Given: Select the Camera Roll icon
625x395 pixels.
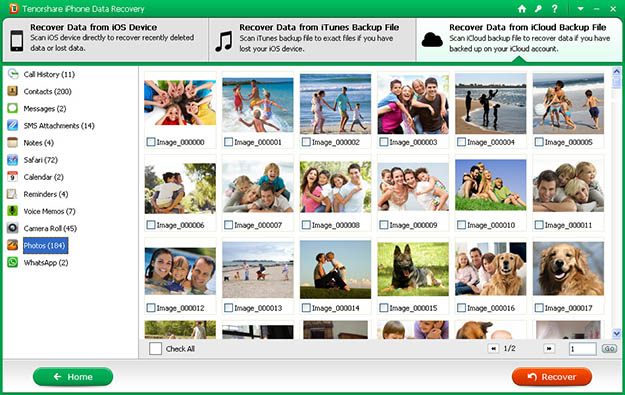Looking at the screenshot, I should [13, 228].
